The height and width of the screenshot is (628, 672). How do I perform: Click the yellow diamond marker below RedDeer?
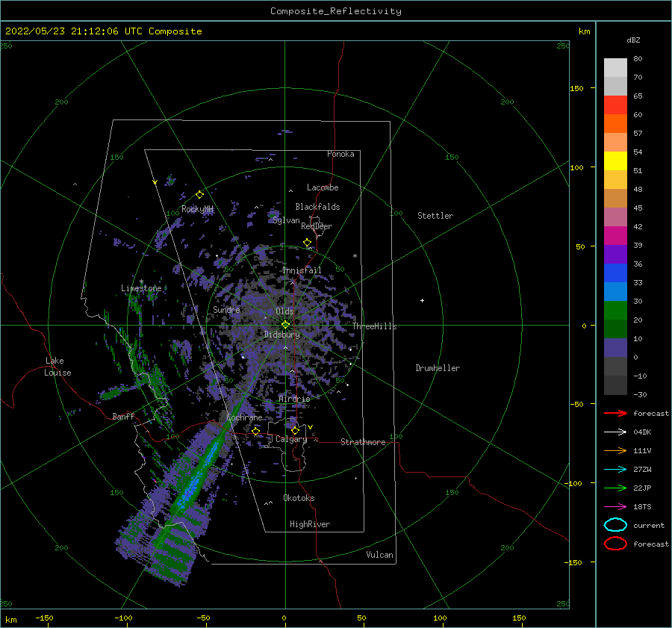(308, 243)
